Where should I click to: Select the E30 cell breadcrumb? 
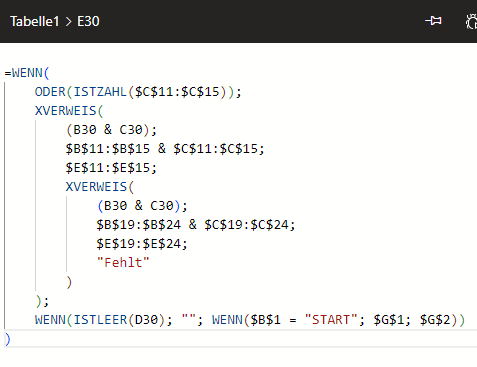coord(88,21)
